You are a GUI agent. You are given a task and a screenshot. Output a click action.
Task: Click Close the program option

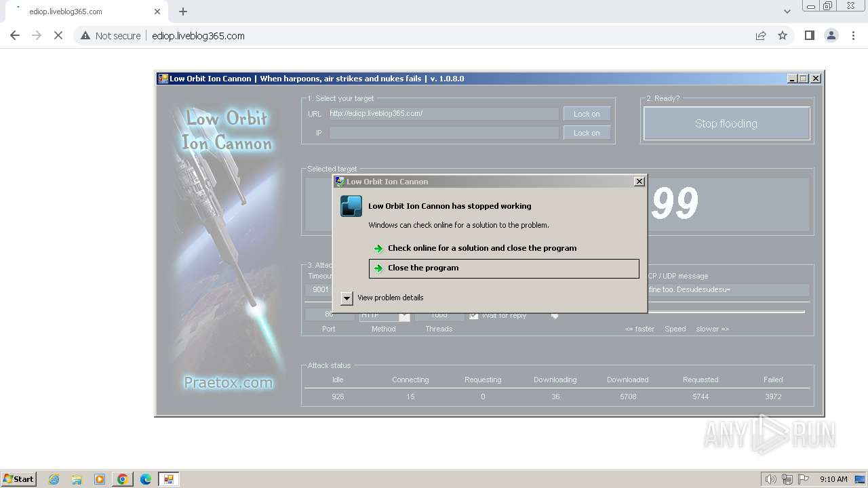(x=504, y=268)
